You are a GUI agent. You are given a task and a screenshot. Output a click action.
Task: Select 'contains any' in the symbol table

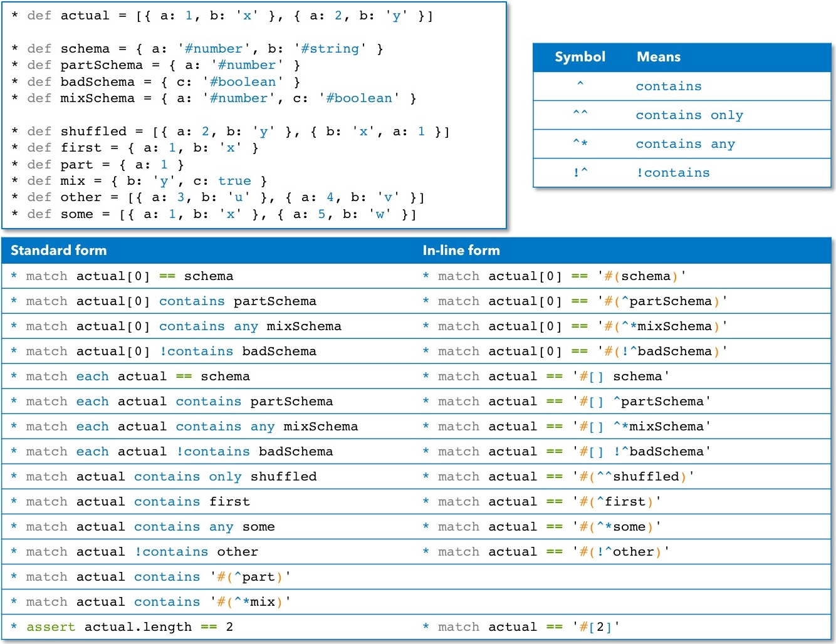pos(685,144)
